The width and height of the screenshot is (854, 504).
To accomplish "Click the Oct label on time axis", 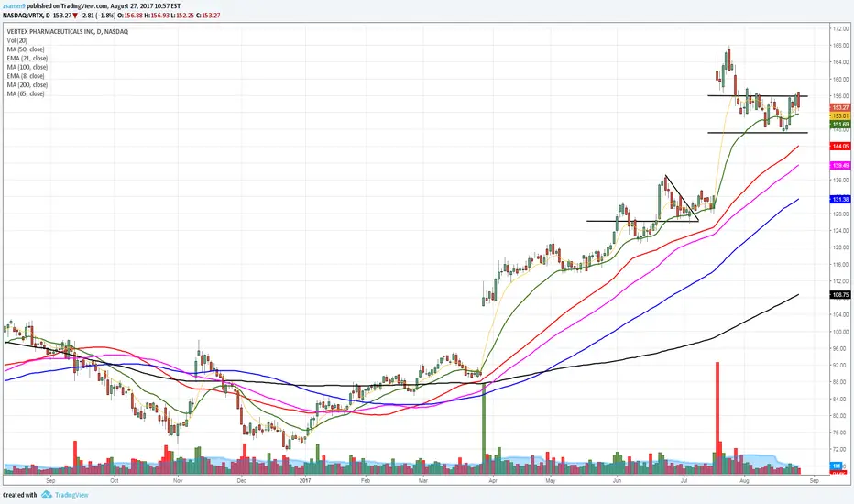I will click(x=114, y=480).
